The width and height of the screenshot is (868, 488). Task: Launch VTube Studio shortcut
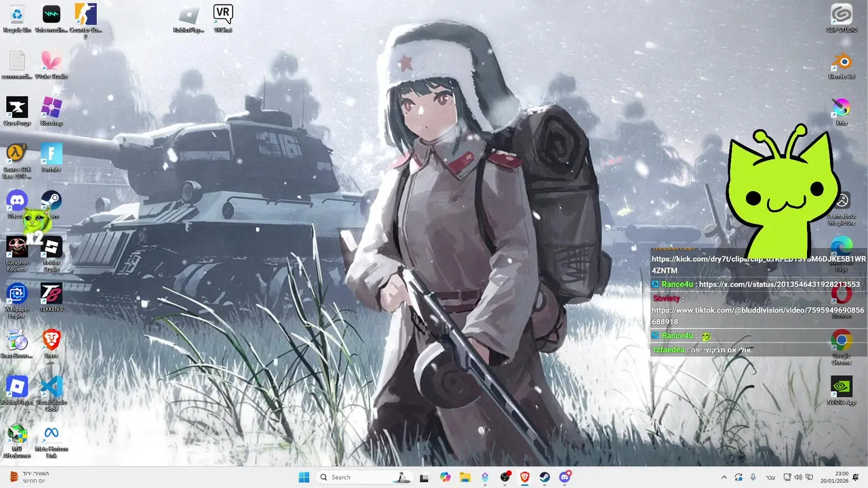[x=51, y=65]
